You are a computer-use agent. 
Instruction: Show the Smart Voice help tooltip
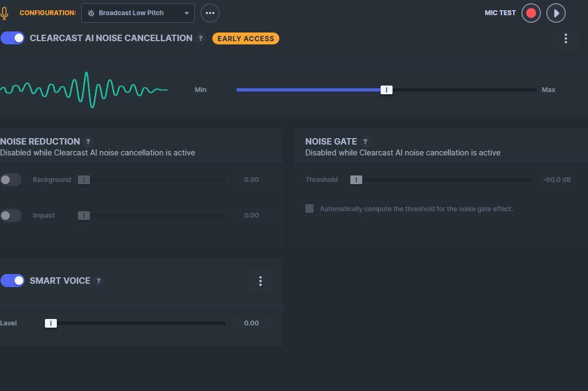pos(99,281)
